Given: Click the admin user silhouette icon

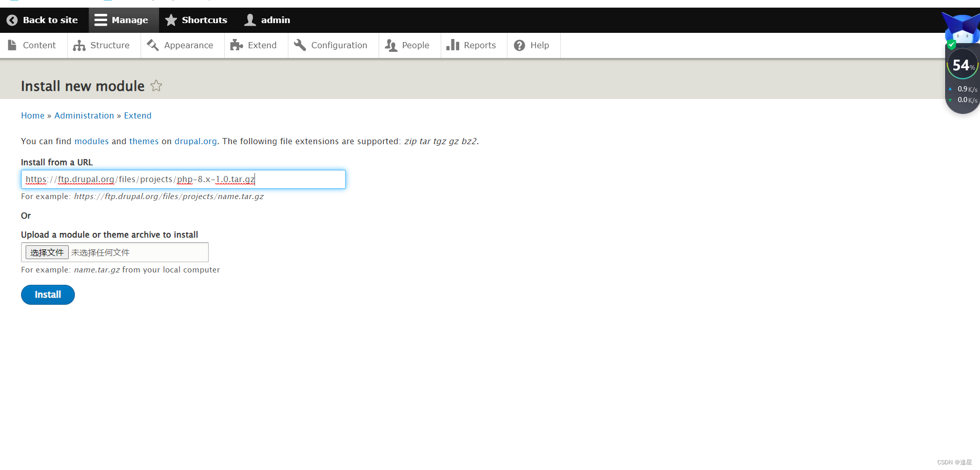Looking at the screenshot, I should 250,20.
